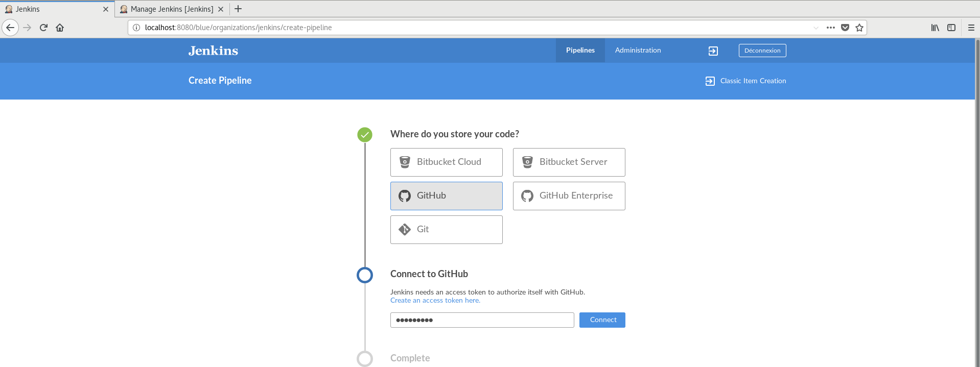Choose the Bitbucket Cloud option

(446, 162)
